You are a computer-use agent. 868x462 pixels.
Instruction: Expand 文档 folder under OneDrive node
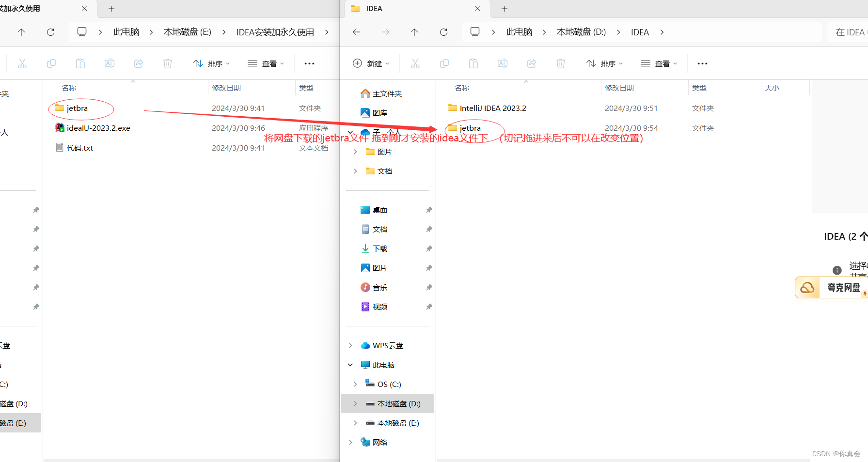355,171
